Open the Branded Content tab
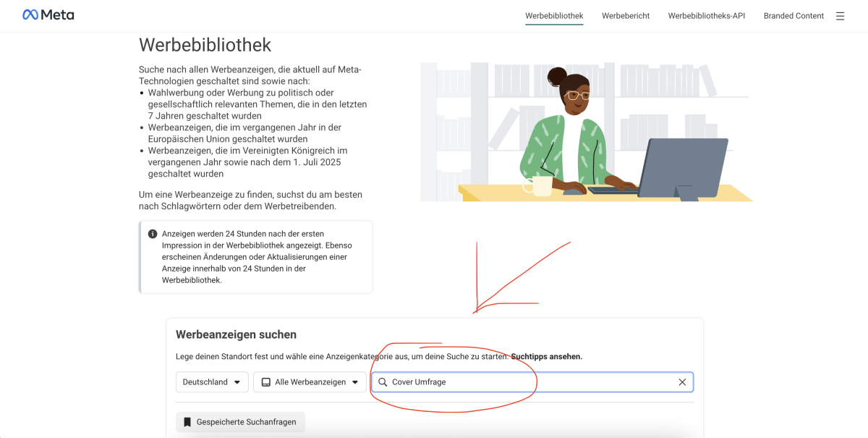 pyautogui.click(x=793, y=16)
